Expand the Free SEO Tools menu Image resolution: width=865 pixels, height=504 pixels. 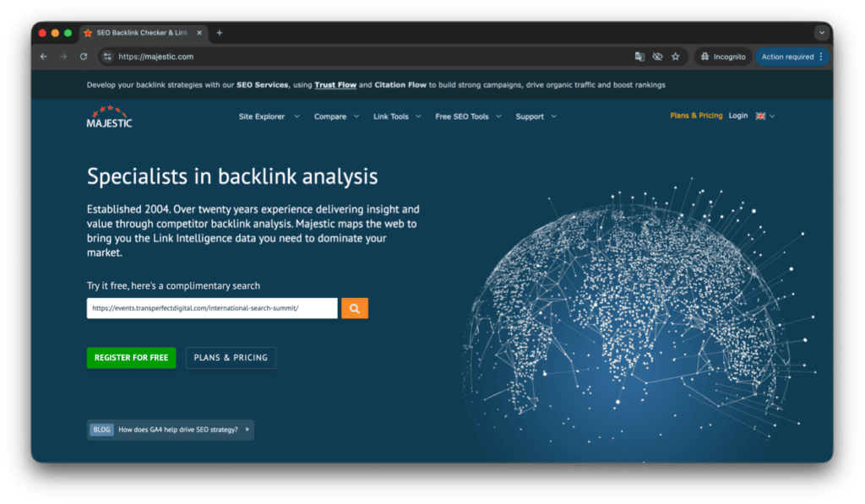pyautogui.click(x=468, y=117)
